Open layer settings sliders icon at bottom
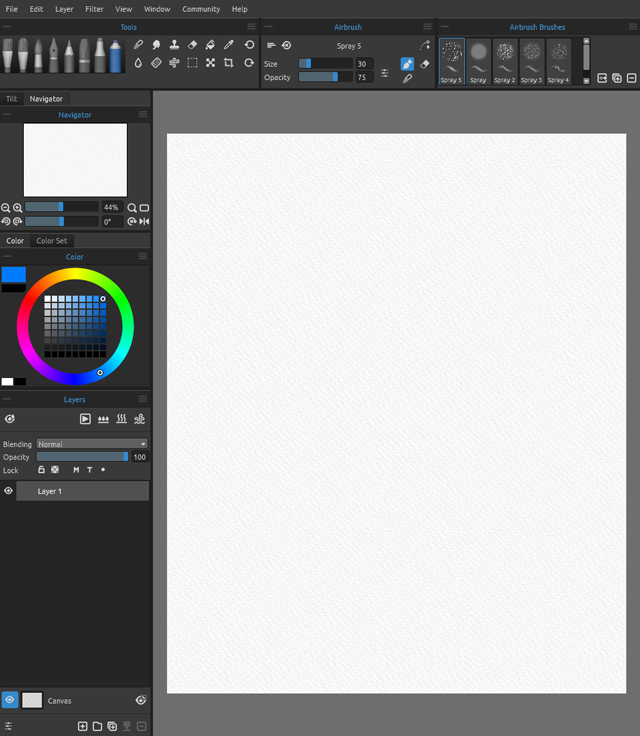Screen dimensions: 640x736 [x=8, y=726]
